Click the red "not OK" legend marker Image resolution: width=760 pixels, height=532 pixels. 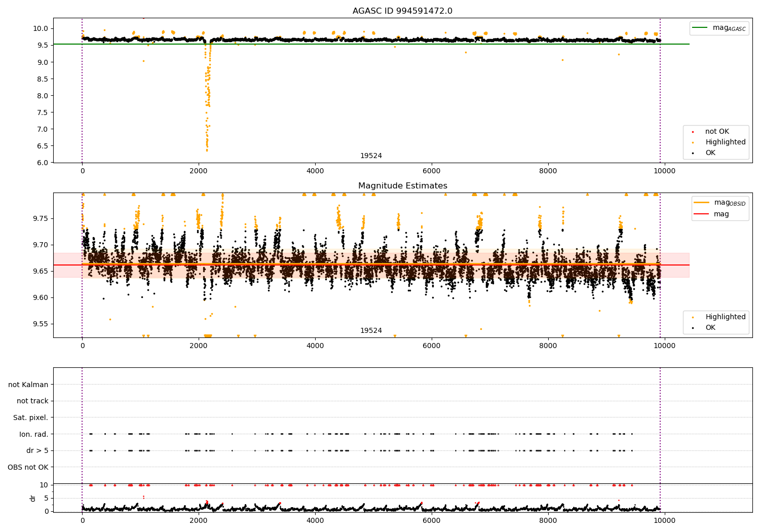[x=693, y=132]
